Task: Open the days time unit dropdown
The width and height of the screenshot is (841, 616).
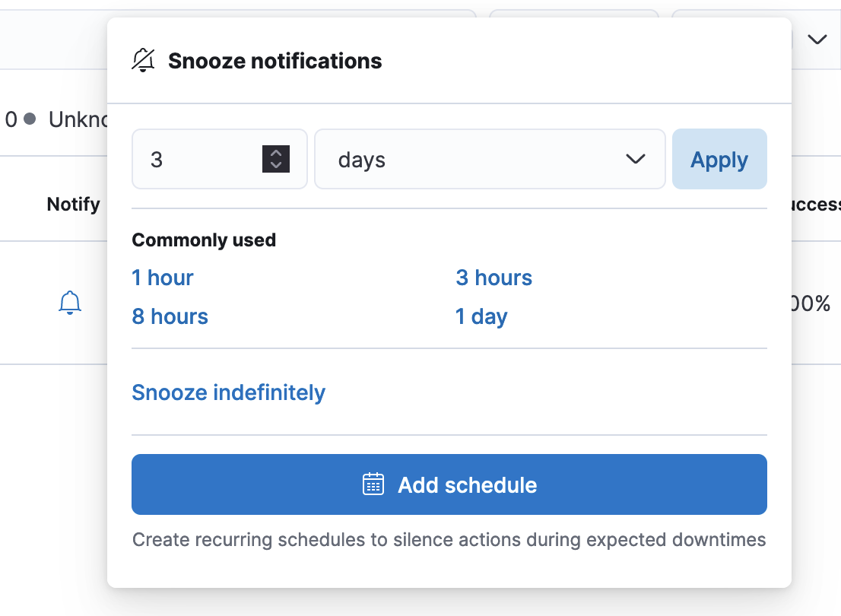Action: tap(490, 160)
